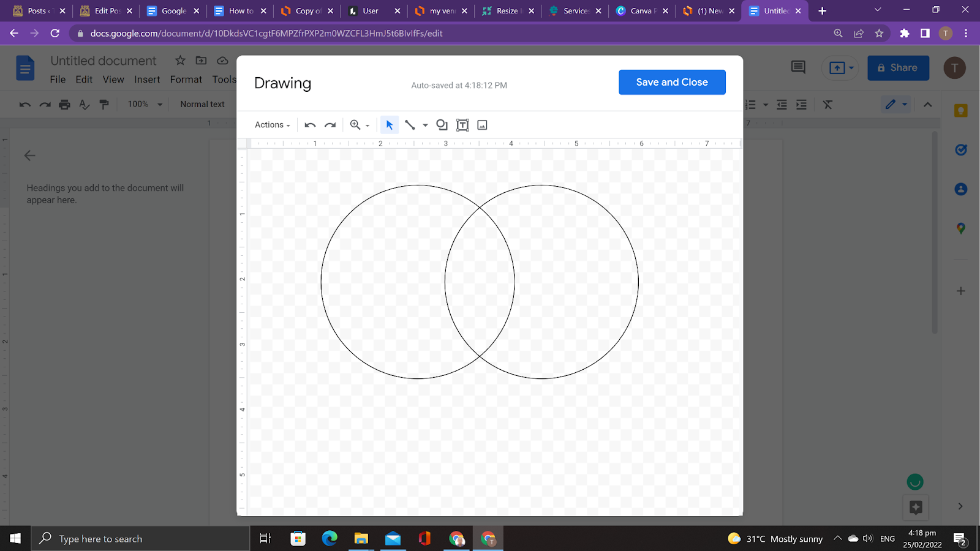This screenshot has height=551, width=980.
Task: Select the arrow Select tool in drawing toolbar
Action: pyautogui.click(x=389, y=125)
